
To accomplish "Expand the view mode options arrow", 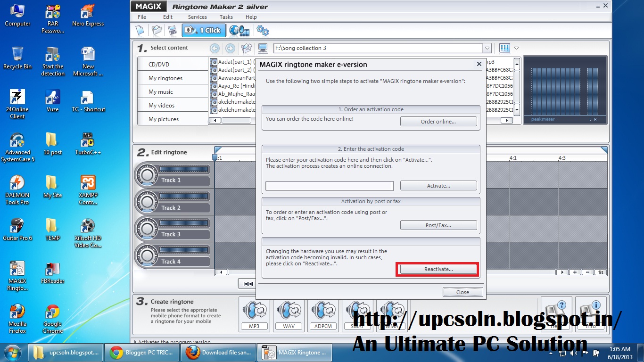I will tap(517, 48).
